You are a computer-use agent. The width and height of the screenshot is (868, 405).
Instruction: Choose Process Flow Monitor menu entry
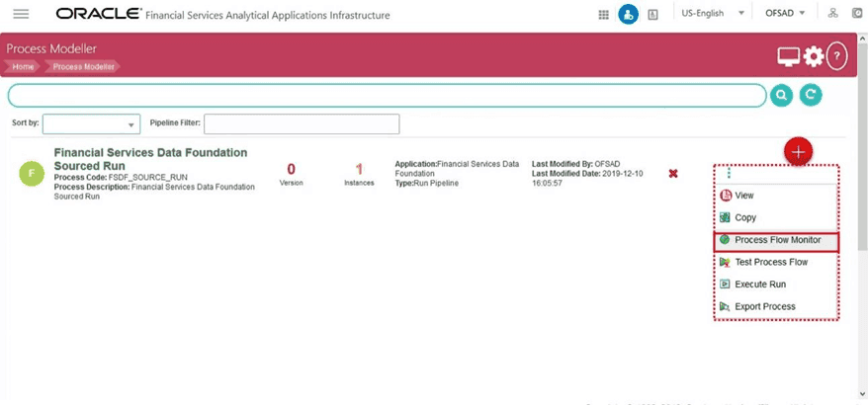pos(776,241)
